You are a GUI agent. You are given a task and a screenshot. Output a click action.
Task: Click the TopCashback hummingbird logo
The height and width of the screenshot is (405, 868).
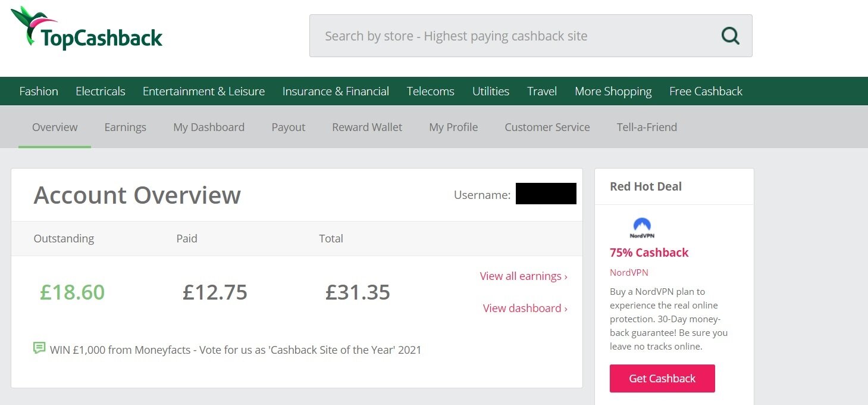click(x=87, y=29)
